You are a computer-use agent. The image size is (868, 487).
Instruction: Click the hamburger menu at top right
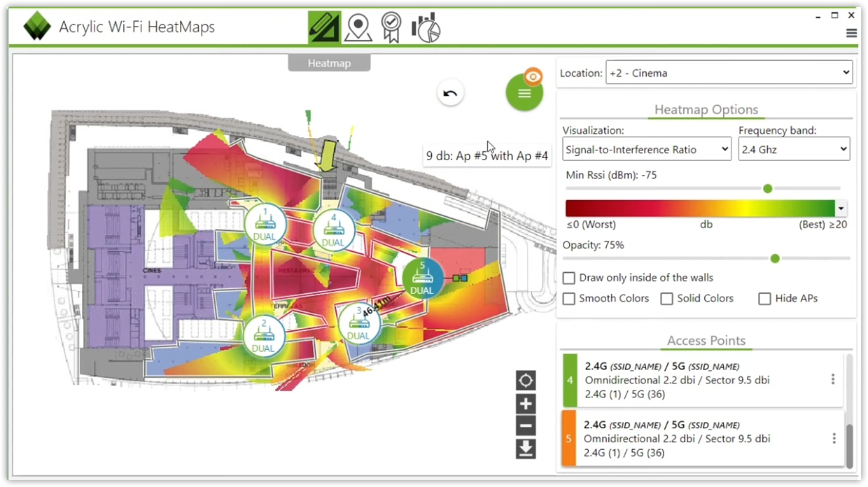pos(851,33)
